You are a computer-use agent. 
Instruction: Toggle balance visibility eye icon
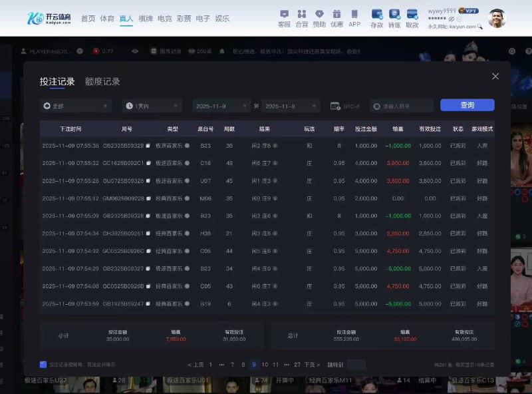(451, 19)
